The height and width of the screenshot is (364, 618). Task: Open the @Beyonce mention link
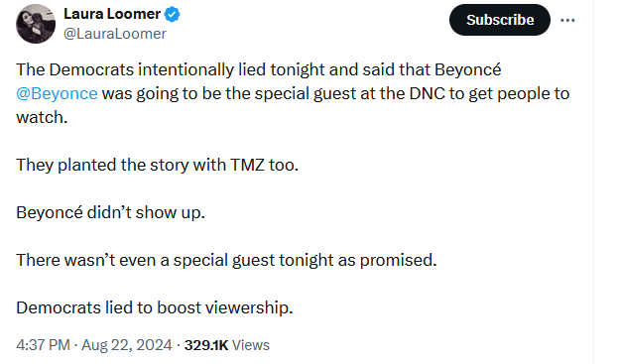coord(57,94)
